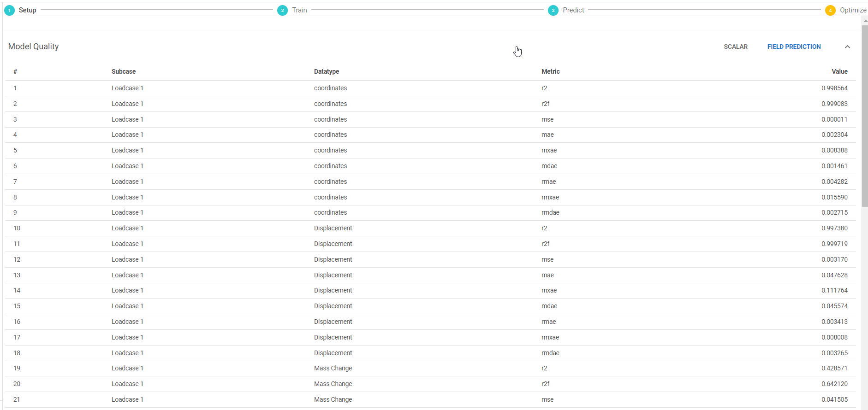Screen dimensions: 868x410
Task: Click the Subcase column header
Action: point(124,71)
